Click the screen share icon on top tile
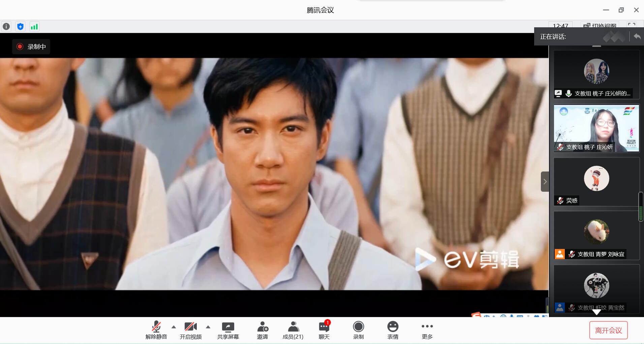The image size is (644, 344). pos(558,93)
